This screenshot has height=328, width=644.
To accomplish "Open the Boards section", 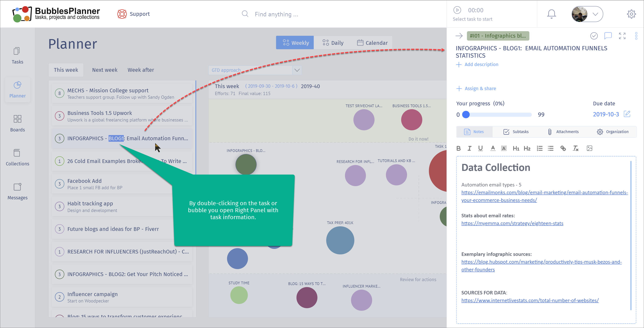I will click(x=17, y=123).
